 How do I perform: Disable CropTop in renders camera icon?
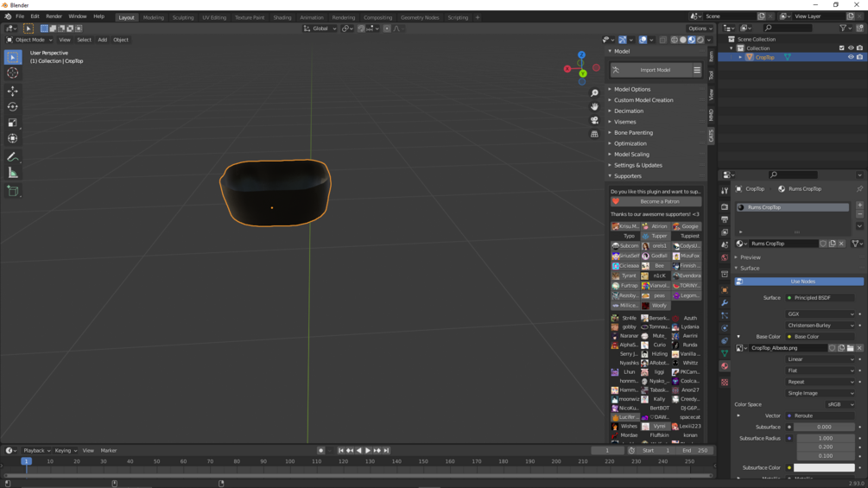tap(859, 57)
